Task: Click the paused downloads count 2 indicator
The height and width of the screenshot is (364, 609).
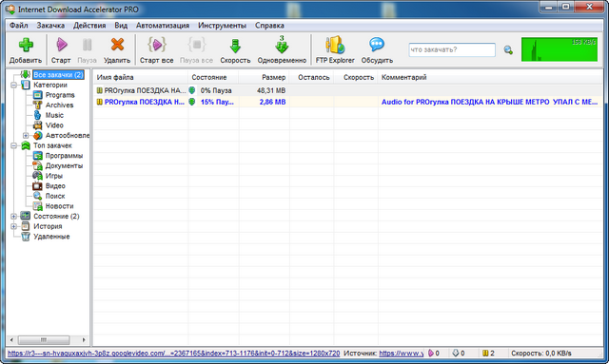Action: coord(488,354)
